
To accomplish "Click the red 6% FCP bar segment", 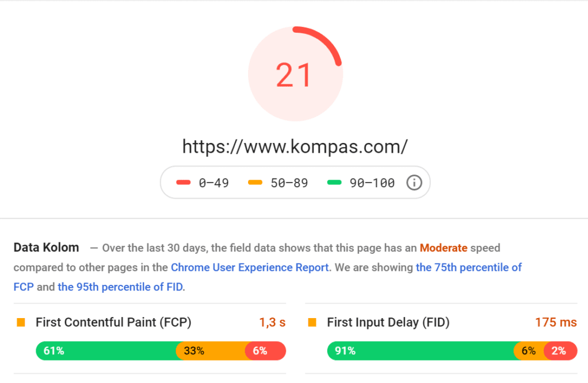I will 265,351.
